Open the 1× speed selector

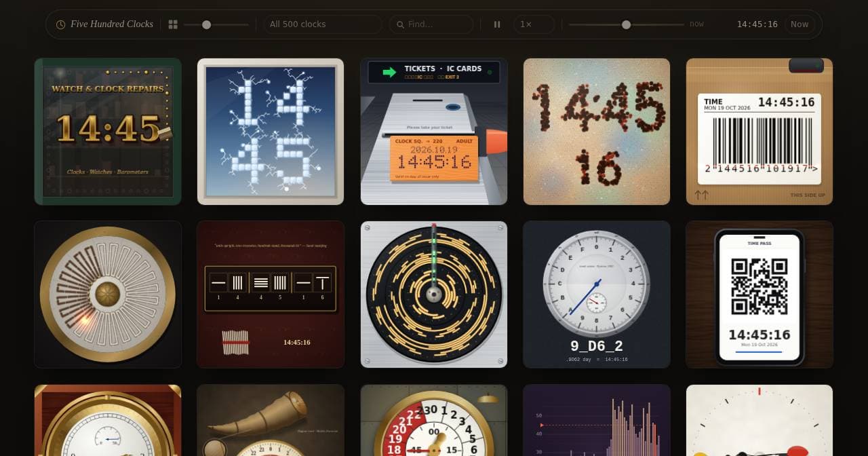coord(534,24)
